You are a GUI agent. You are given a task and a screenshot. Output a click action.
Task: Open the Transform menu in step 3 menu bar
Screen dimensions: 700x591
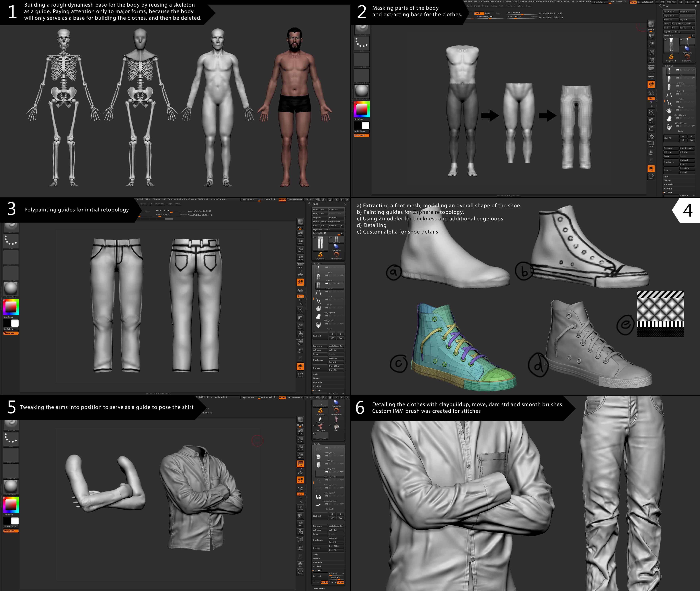159,204
